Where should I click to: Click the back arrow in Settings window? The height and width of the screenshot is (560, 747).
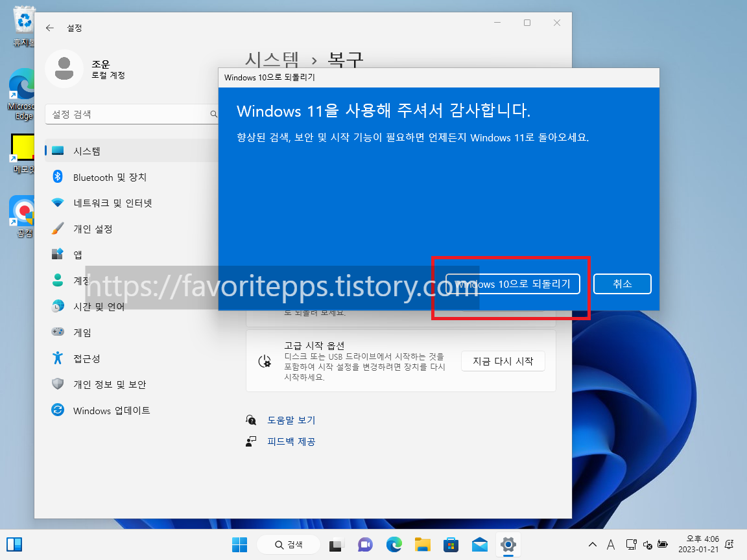click(49, 28)
